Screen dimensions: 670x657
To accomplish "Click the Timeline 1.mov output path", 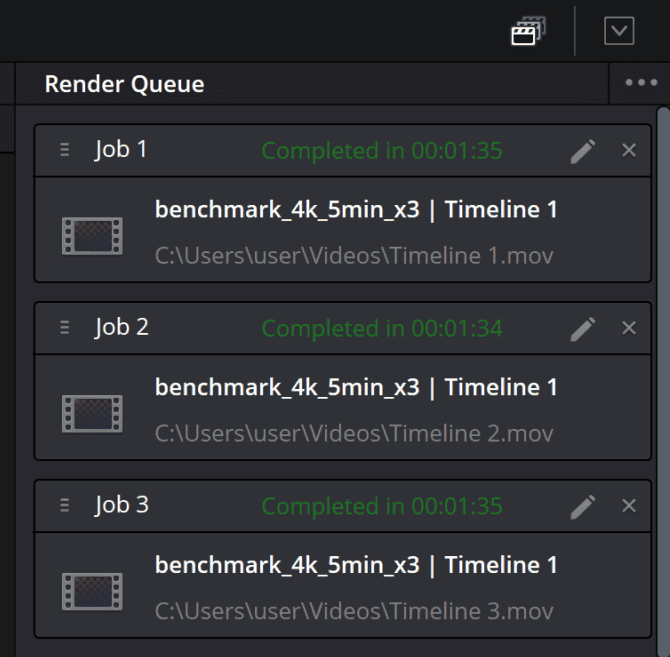I will point(354,255).
